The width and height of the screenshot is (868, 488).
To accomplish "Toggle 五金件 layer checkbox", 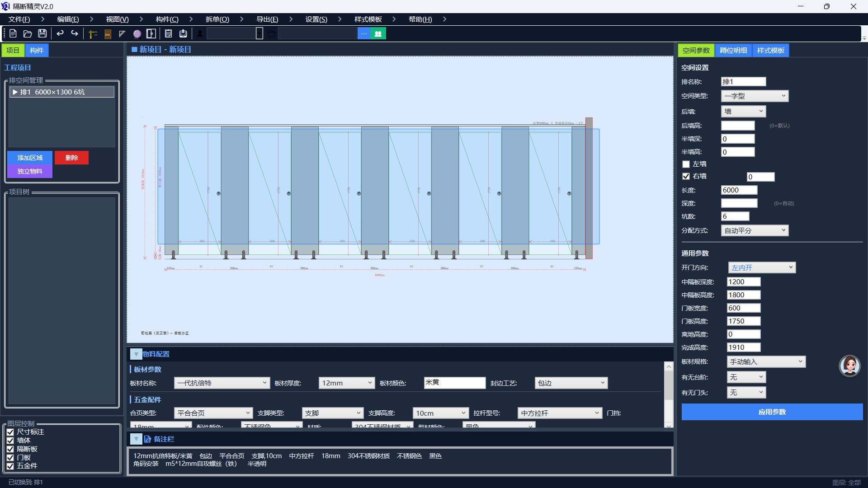I will (10, 466).
